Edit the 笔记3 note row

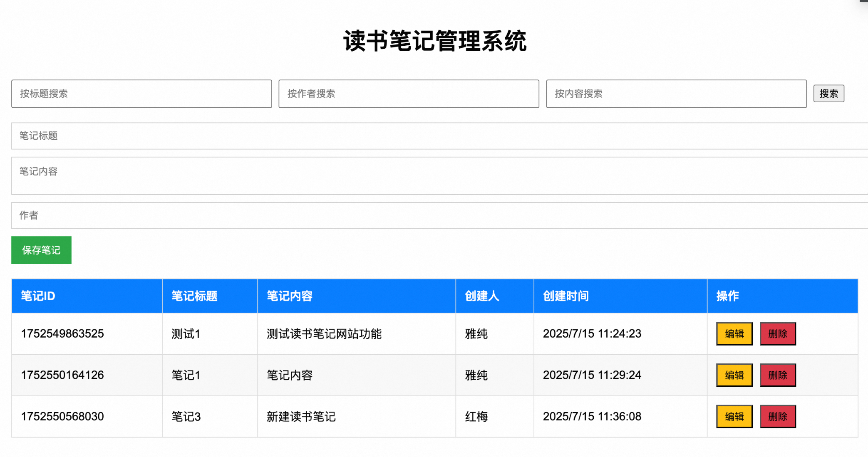tap(734, 416)
